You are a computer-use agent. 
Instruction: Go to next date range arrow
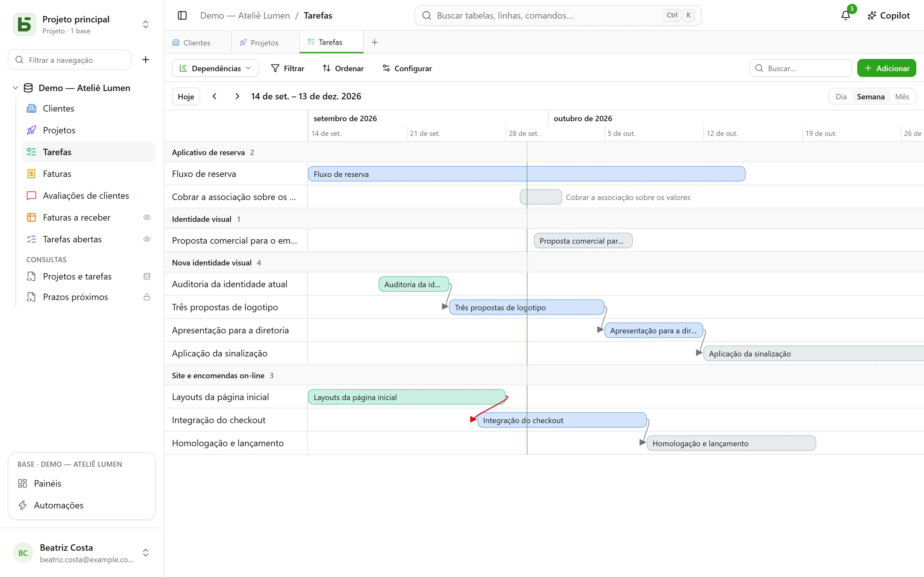pos(237,96)
